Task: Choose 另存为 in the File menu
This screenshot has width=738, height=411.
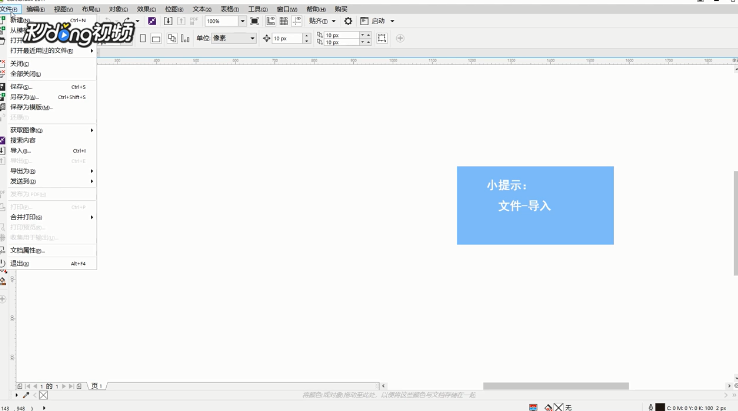Action: pos(48,97)
